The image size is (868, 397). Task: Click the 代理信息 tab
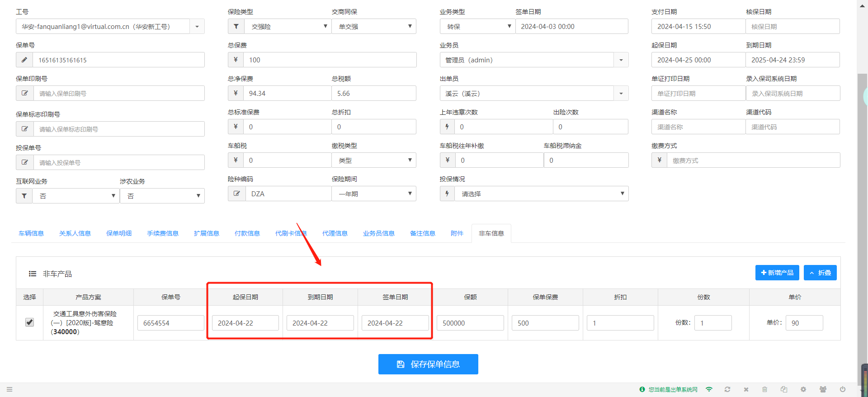tap(335, 233)
